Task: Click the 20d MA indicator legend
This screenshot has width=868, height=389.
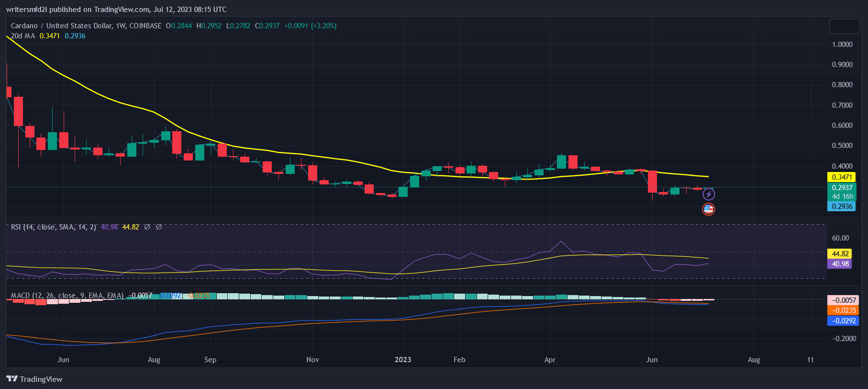Action: 23,36
